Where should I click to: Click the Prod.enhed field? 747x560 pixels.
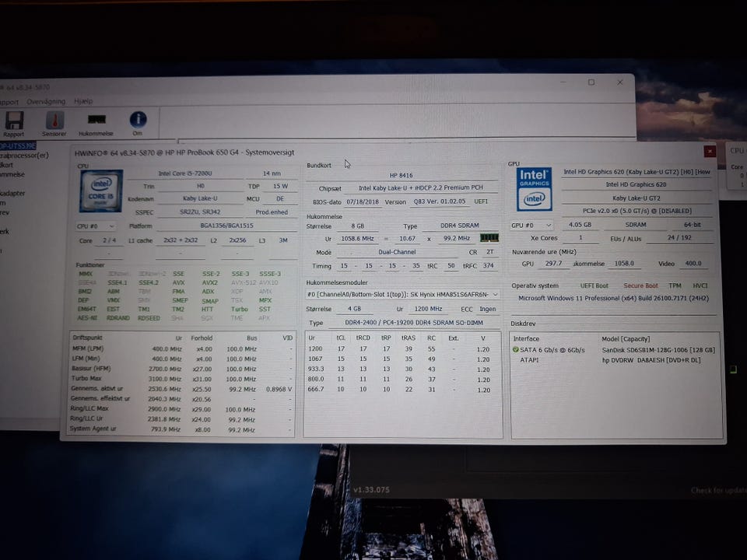(272, 212)
